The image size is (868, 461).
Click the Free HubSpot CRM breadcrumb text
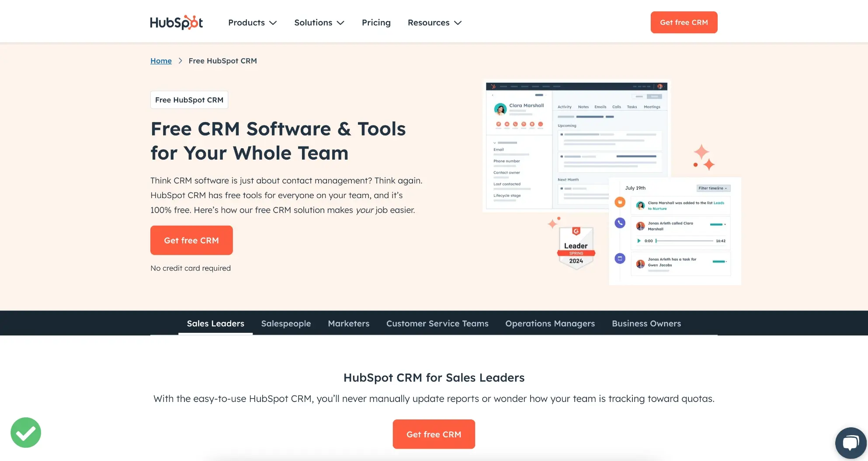[222, 61]
